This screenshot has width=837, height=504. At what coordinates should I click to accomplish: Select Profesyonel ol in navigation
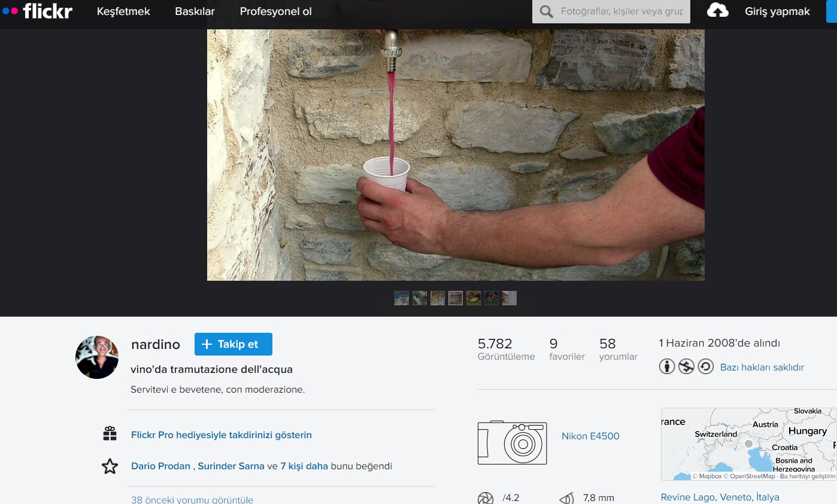click(275, 11)
